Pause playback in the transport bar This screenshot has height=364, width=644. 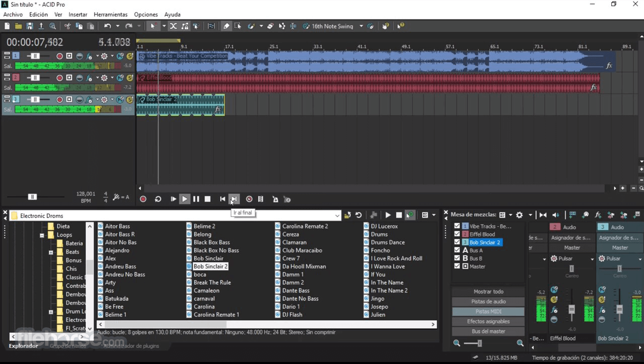coord(196,199)
